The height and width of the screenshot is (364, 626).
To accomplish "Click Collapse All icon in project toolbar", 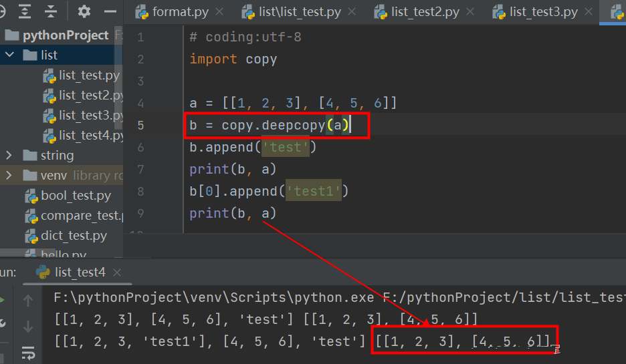I will pyautogui.click(x=51, y=11).
